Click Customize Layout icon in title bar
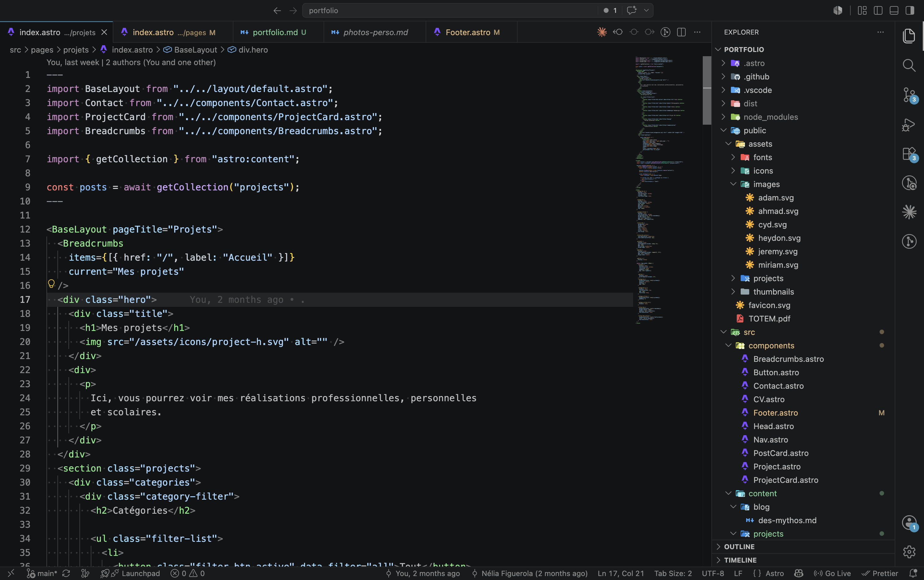The image size is (924, 580). pyautogui.click(x=862, y=10)
